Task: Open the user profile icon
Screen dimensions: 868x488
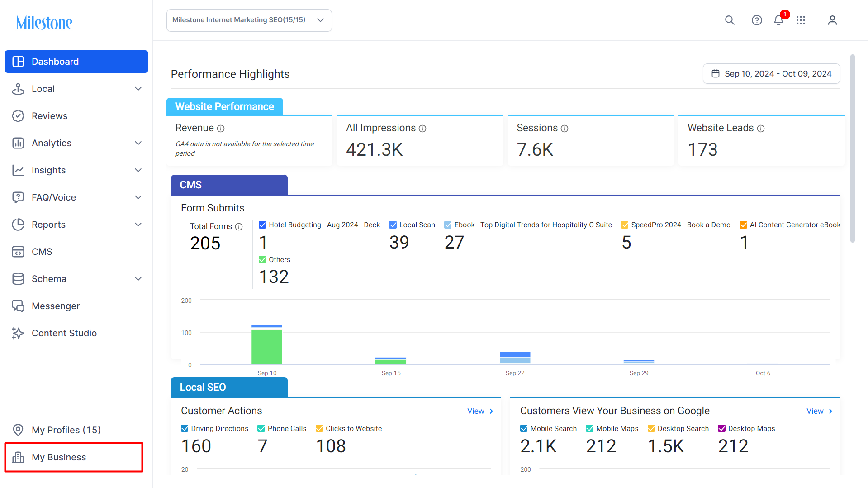Action: pos(832,20)
